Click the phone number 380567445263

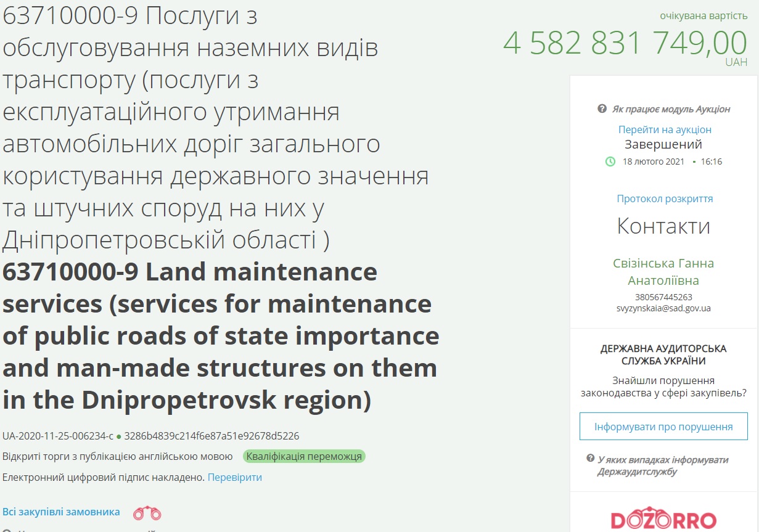click(663, 297)
